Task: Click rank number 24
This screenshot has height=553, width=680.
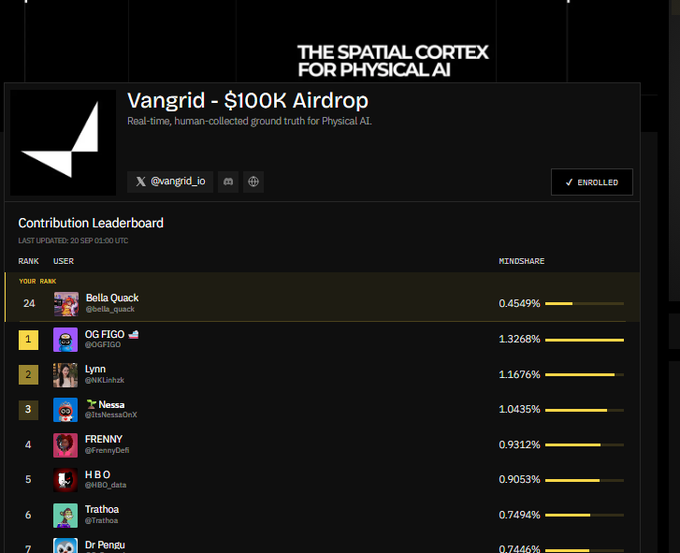Action: [29, 304]
